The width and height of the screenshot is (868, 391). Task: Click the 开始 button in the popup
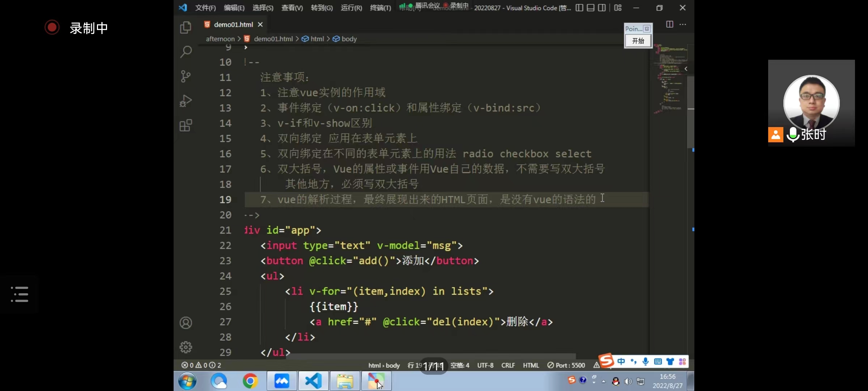click(x=638, y=41)
